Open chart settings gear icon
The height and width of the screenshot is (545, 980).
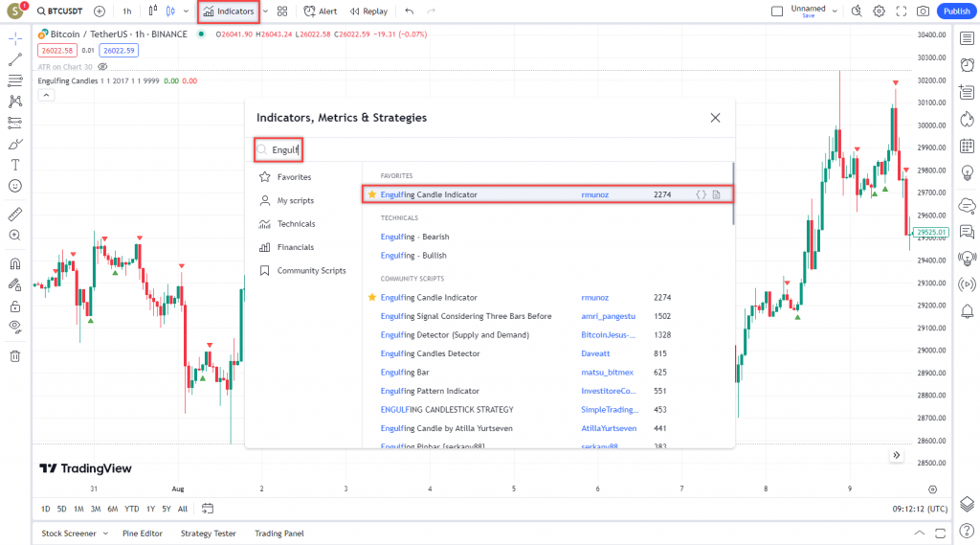pyautogui.click(x=879, y=11)
